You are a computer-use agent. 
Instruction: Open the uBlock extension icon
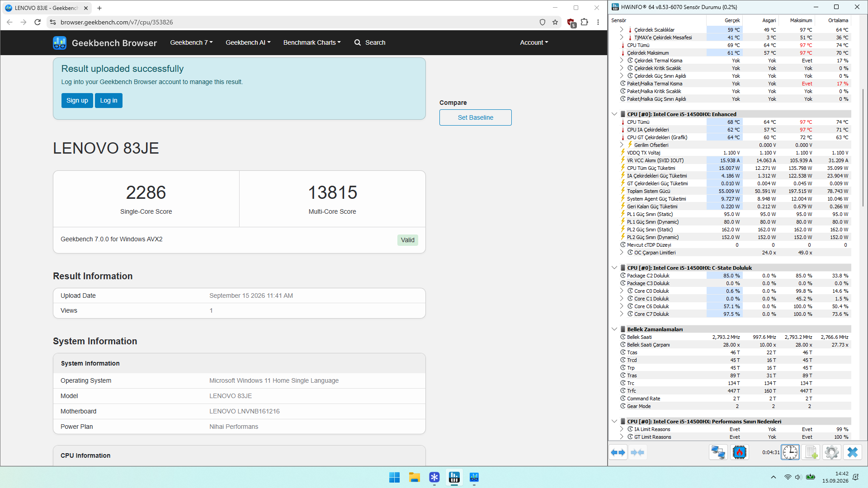coord(571,23)
